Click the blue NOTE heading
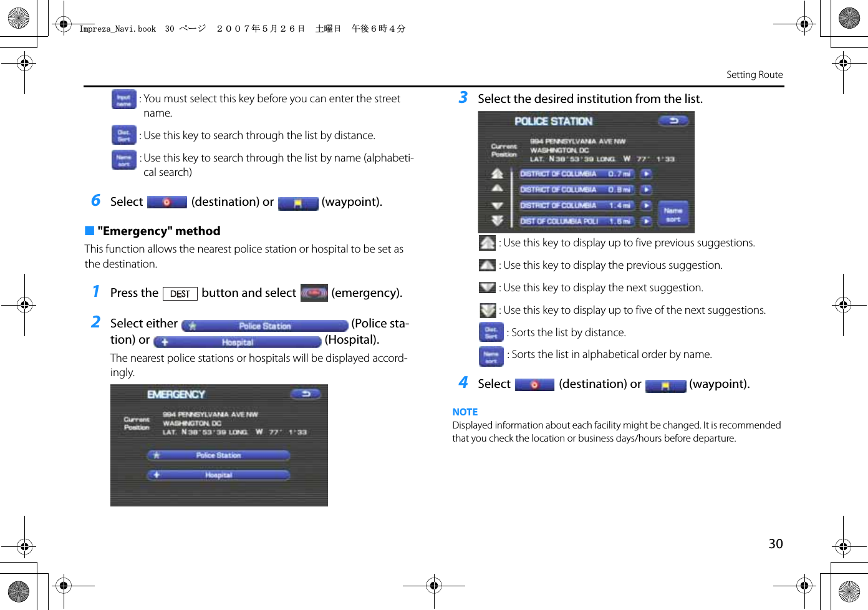The image size is (868, 610). click(x=465, y=412)
